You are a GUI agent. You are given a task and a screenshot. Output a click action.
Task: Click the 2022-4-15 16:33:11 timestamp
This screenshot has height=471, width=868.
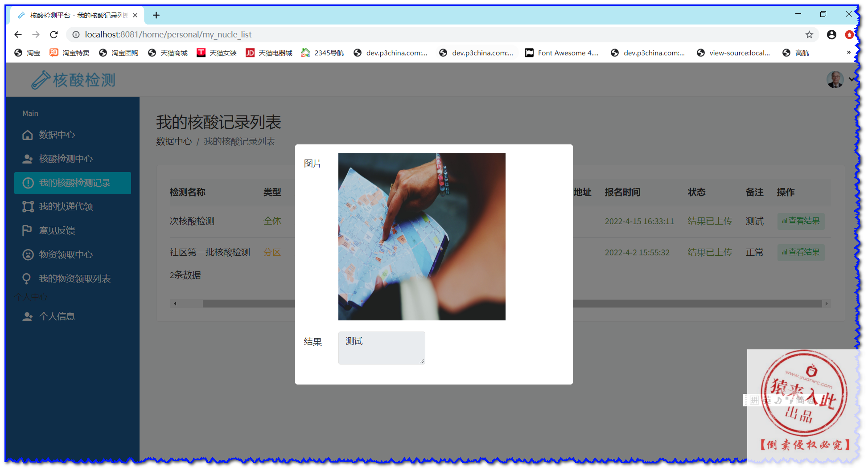pos(639,221)
